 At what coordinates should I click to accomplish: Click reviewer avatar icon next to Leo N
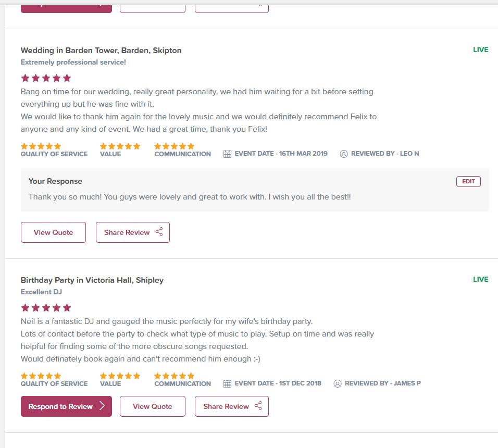pyautogui.click(x=343, y=154)
